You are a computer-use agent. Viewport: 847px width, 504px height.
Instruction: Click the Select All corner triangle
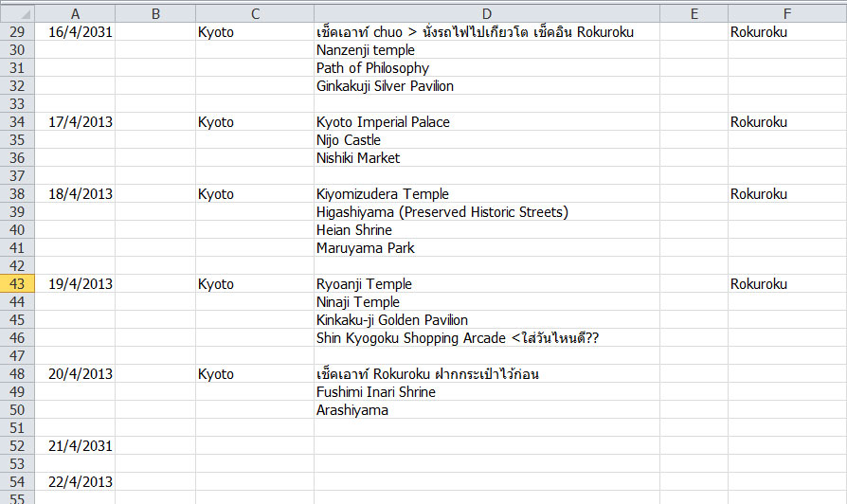(x=17, y=13)
